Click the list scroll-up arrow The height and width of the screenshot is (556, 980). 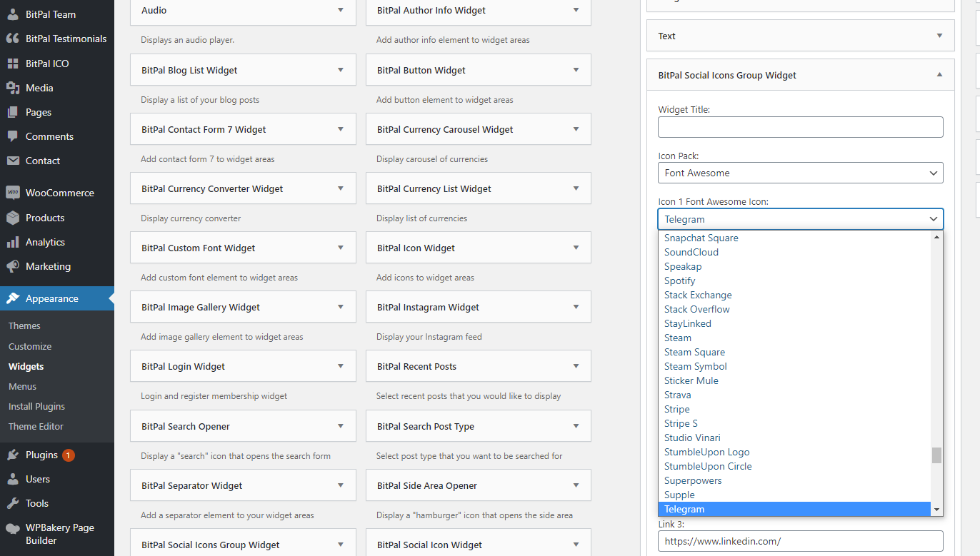[x=936, y=237]
